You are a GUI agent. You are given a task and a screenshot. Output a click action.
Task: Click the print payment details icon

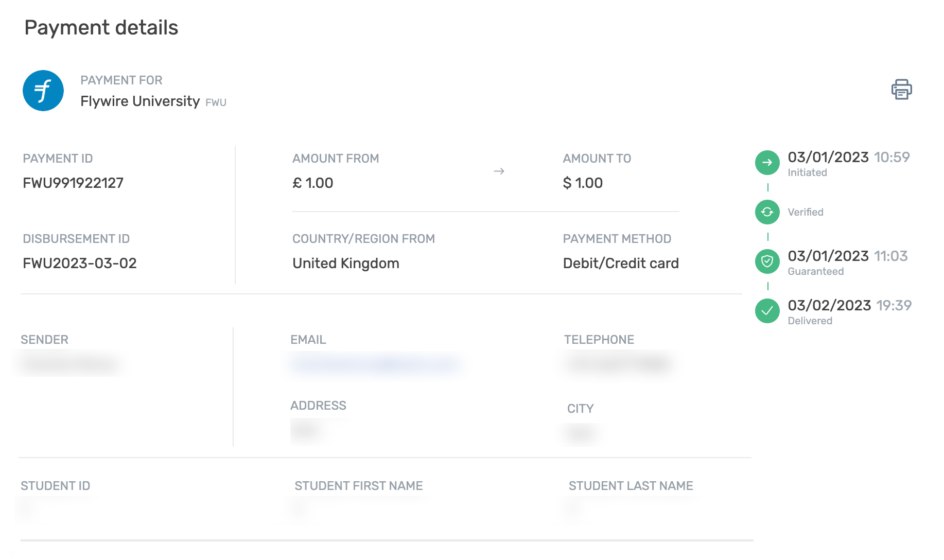click(901, 90)
